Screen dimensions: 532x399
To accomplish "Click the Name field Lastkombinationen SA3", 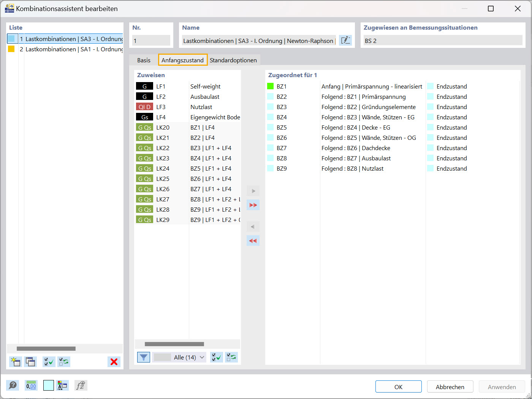I will point(259,40).
